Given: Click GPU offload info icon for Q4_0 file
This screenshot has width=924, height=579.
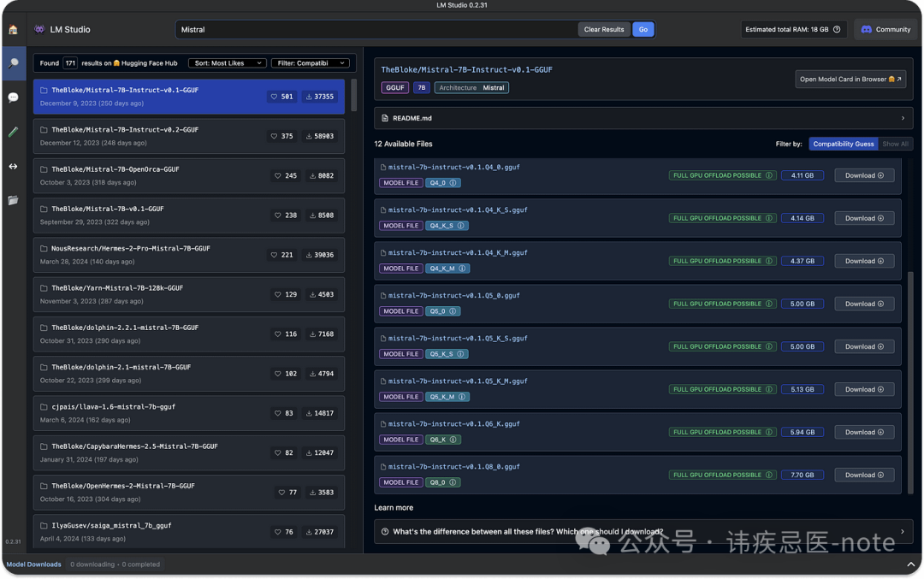Looking at the screenshot, I should (x=769, y=175).
